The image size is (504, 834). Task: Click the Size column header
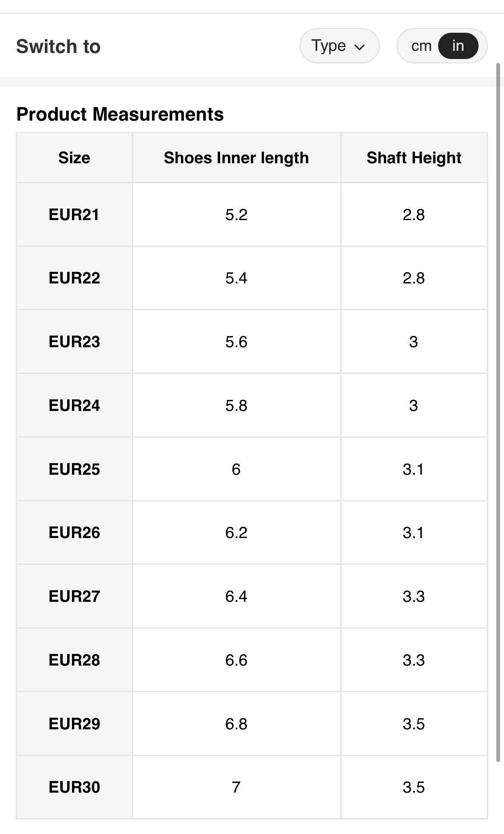tap(74, 158)
